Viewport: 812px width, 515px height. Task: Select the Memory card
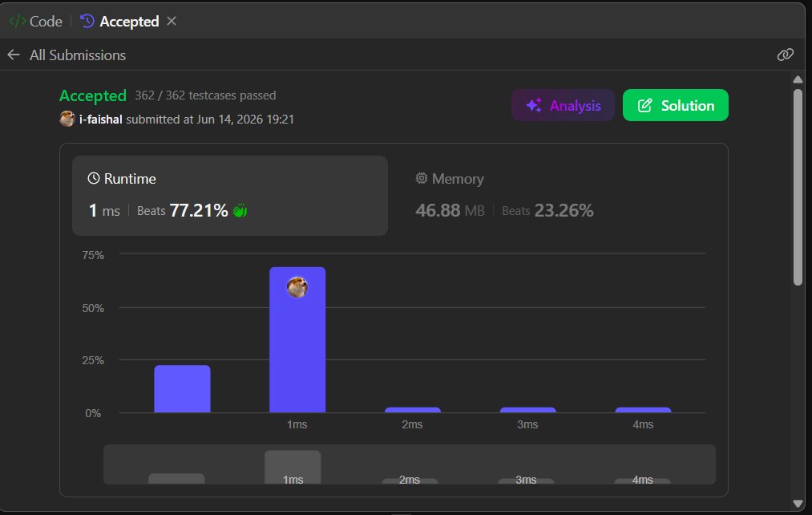tap(558, 195)
